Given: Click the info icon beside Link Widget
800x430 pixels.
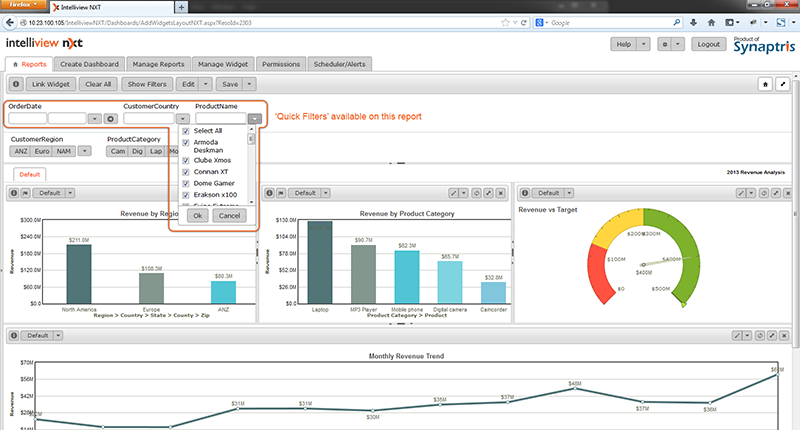Looking at the screenshot, I should pos(16,85).
